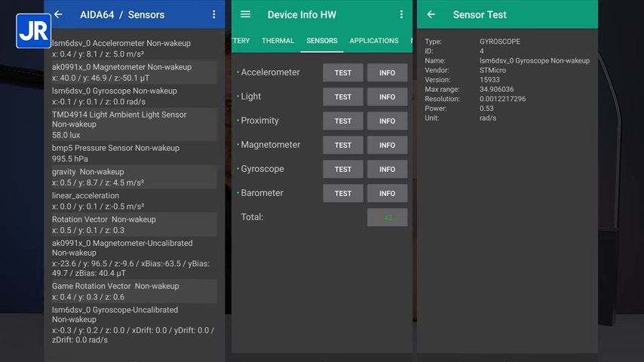
Task: Open the partially visible battery tab
Action: pos(241,41)
